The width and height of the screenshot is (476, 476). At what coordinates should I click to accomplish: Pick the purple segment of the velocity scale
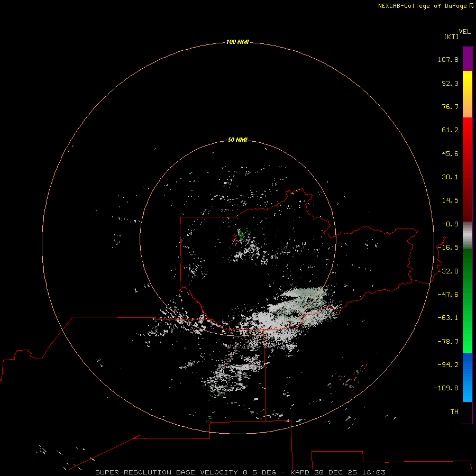click(x=467, y=59)
